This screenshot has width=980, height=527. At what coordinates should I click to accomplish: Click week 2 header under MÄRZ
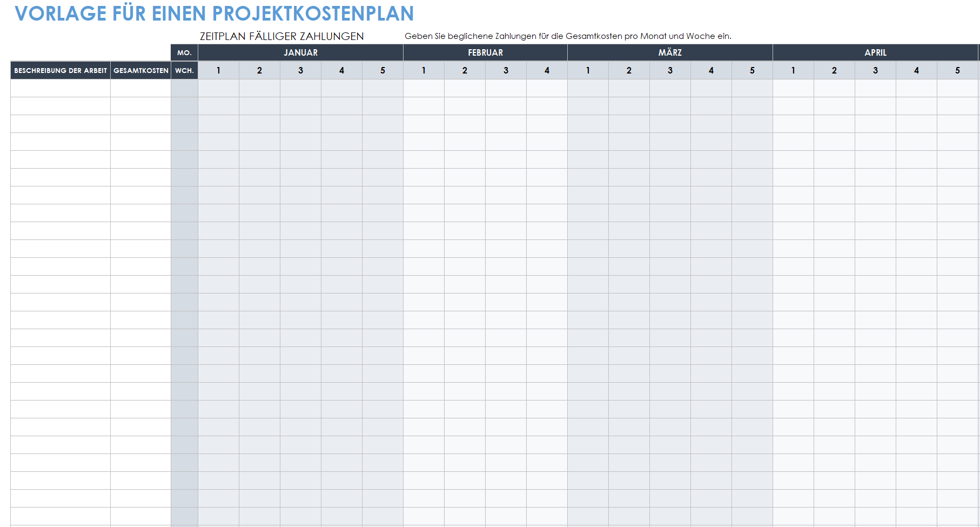coord(629,70)
